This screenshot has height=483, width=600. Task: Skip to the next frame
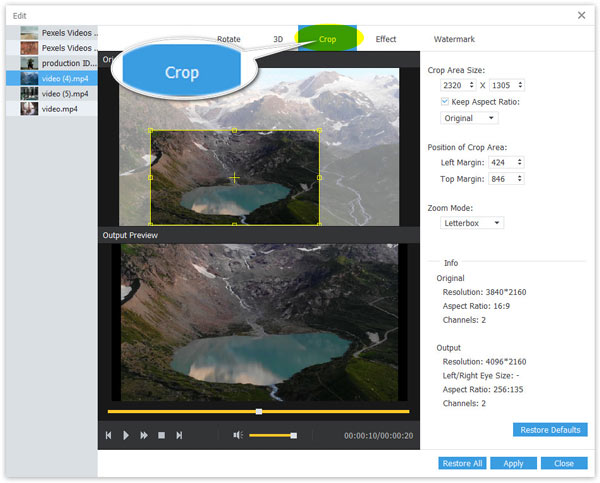pos(179,435)
